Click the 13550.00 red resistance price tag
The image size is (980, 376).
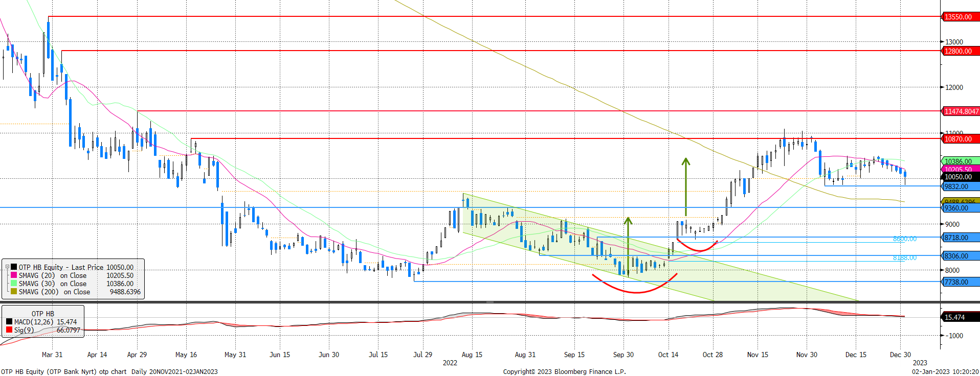[x=960, y=17]
